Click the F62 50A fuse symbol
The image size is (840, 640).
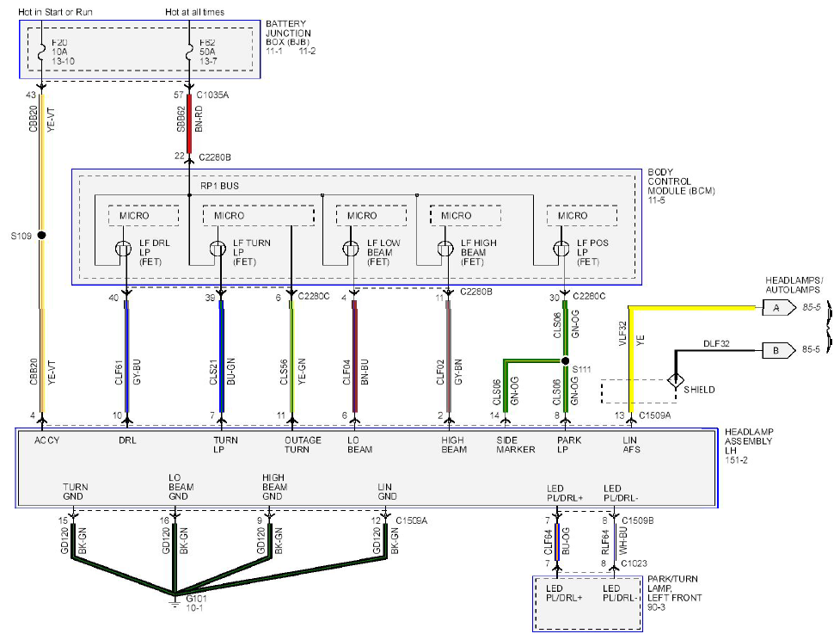188,53
